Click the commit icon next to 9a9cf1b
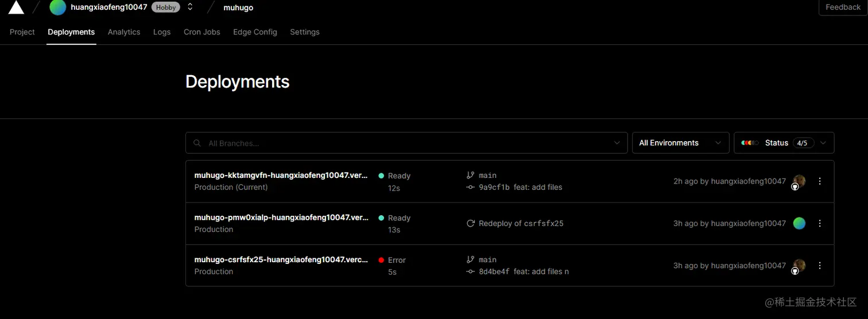Viewport: 868px width, 319px height. (x=470, y=187)
